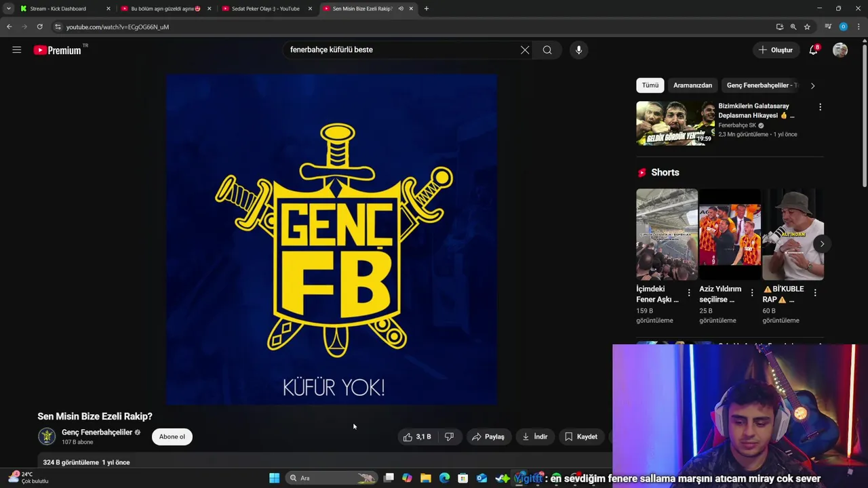Start voice search with microphone icon

tap(578, 49)
